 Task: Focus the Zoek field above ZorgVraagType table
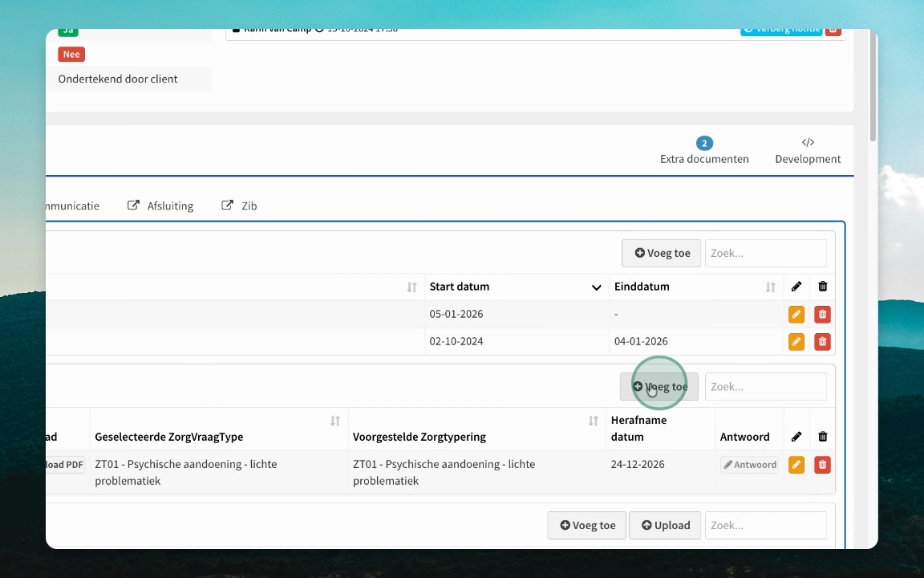765,387
